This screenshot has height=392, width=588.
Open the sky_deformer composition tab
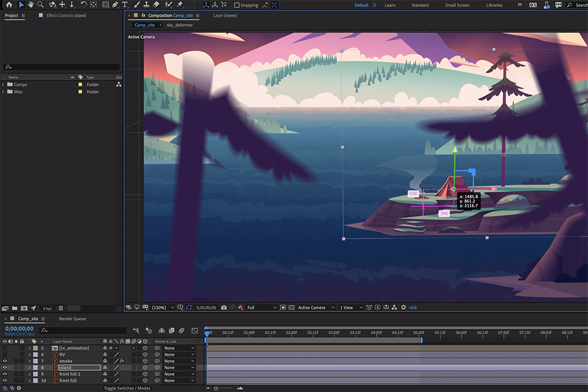tap(179, 25)
